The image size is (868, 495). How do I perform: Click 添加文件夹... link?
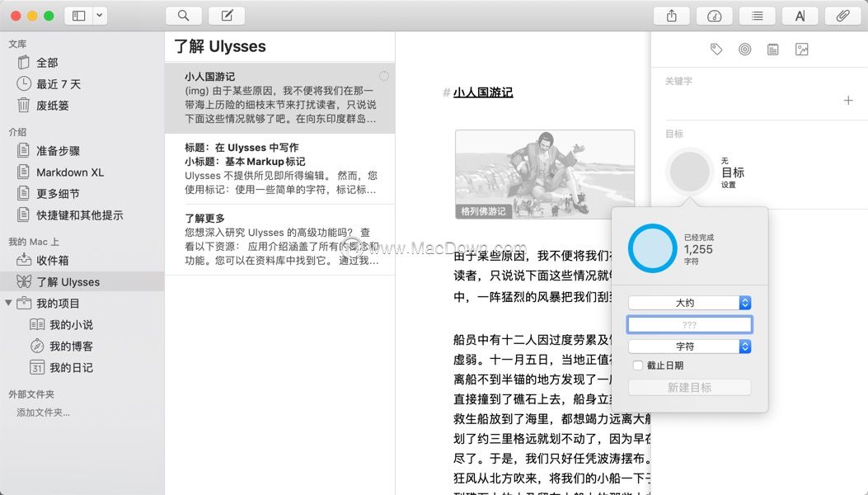pyautogui.click(x=43, y=412)
